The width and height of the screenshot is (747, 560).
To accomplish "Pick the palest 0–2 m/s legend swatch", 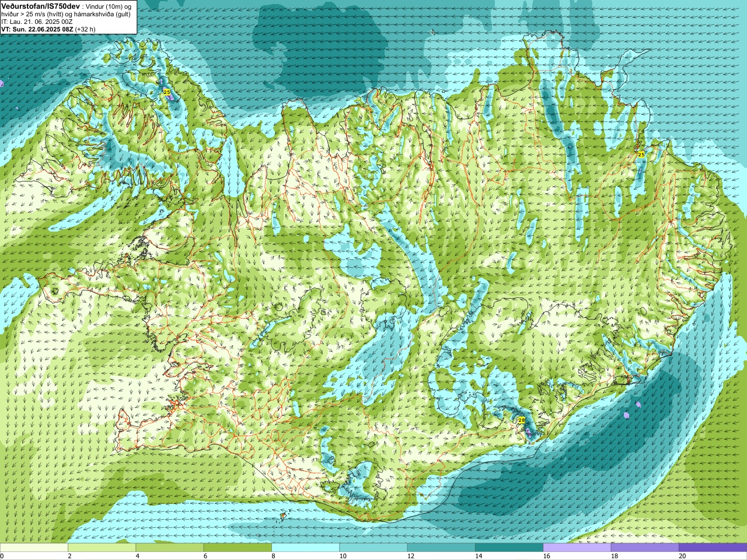I will [x=34, y=548].
